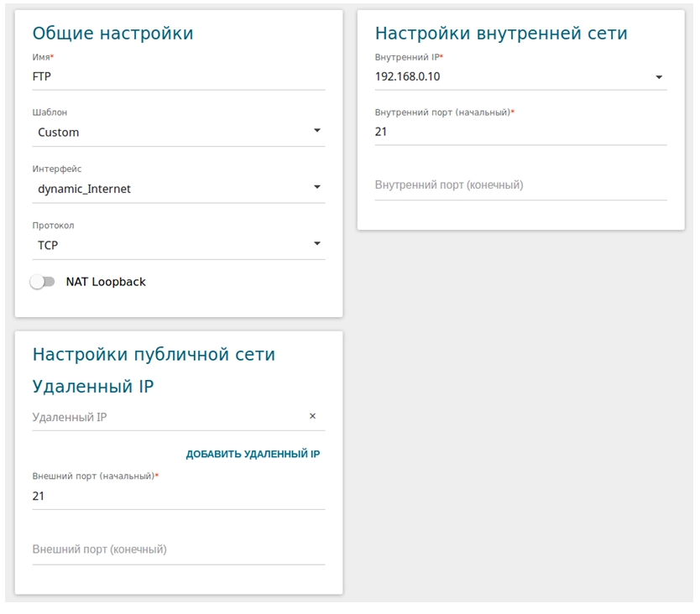Click the arrow icon of the Шаблон field
Image resolution: width=700 pixels, height=614 pixels.
point(316,131)
